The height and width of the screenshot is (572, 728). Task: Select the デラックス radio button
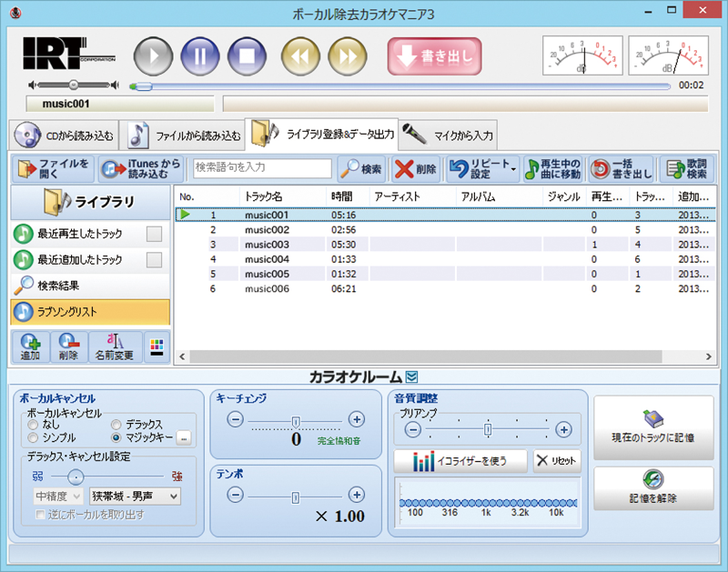[116, 425]
